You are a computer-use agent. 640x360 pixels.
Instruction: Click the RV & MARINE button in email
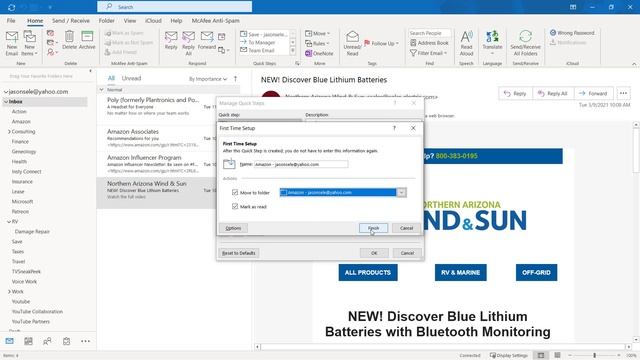pos(460,272)
